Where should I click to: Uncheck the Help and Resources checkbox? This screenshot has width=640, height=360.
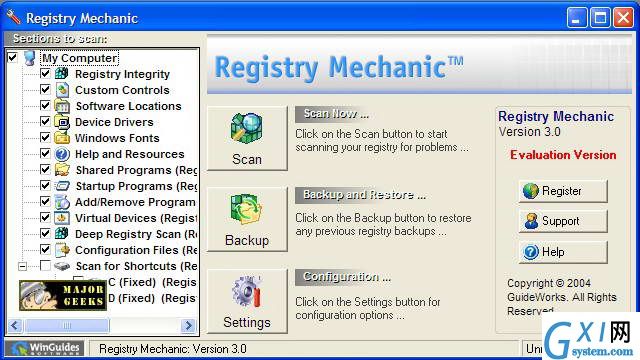(45, 153)
